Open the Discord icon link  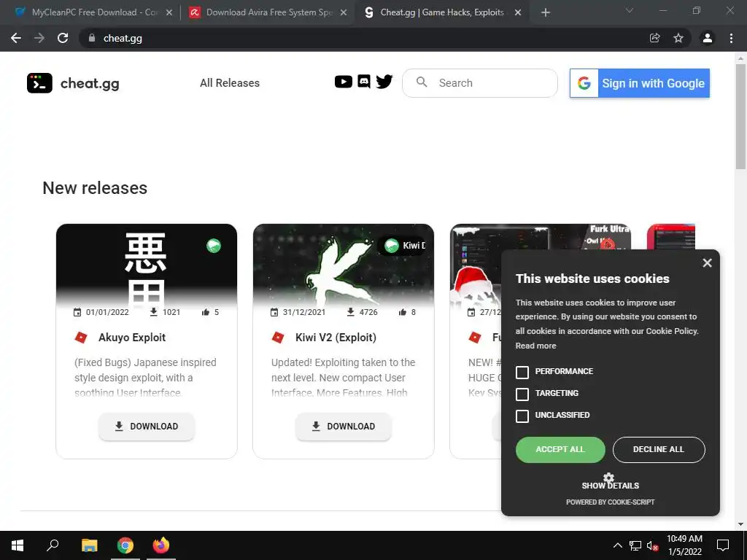click(363, 82)
